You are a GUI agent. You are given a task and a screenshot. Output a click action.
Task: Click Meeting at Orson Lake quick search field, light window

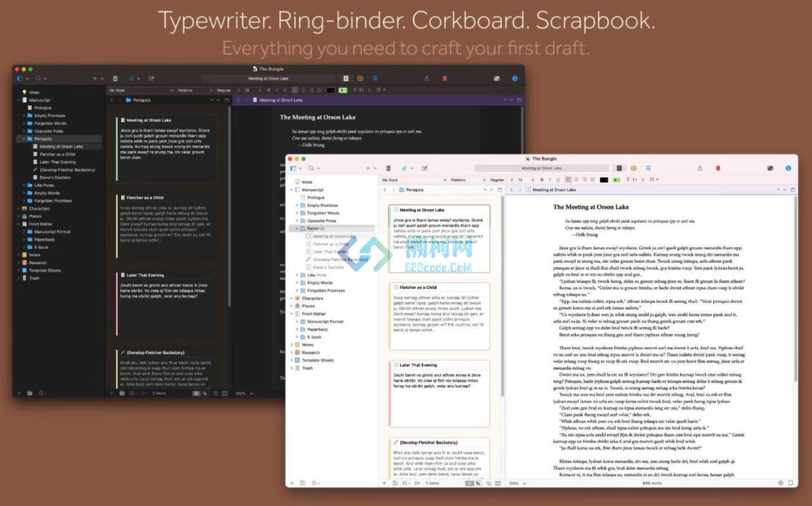point(542,168)
